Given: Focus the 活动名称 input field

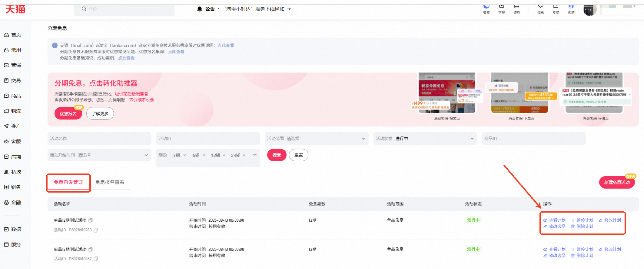Looking at the screenshot, I should [99, 138].
